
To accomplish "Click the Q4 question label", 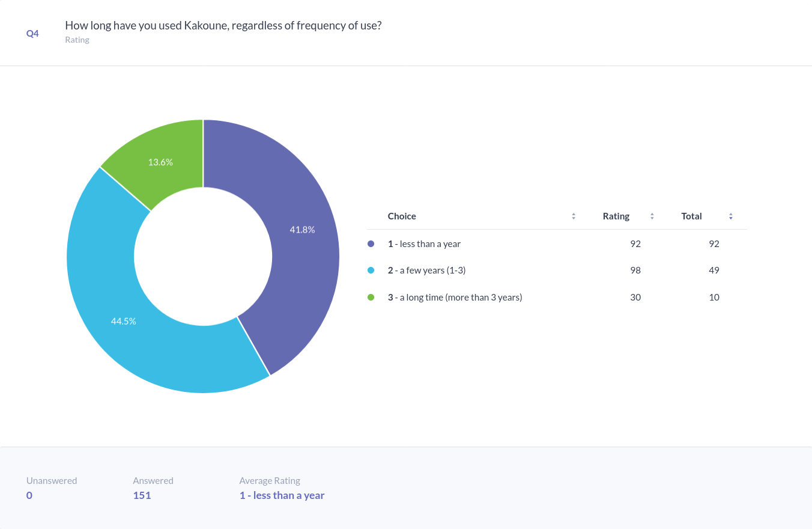I will pos(32,34).
